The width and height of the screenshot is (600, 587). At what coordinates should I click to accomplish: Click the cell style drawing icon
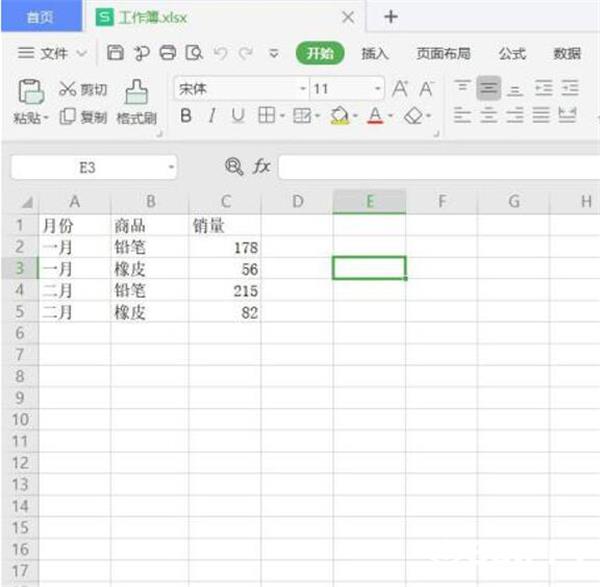pyautogui.click(x=302, y=115)
